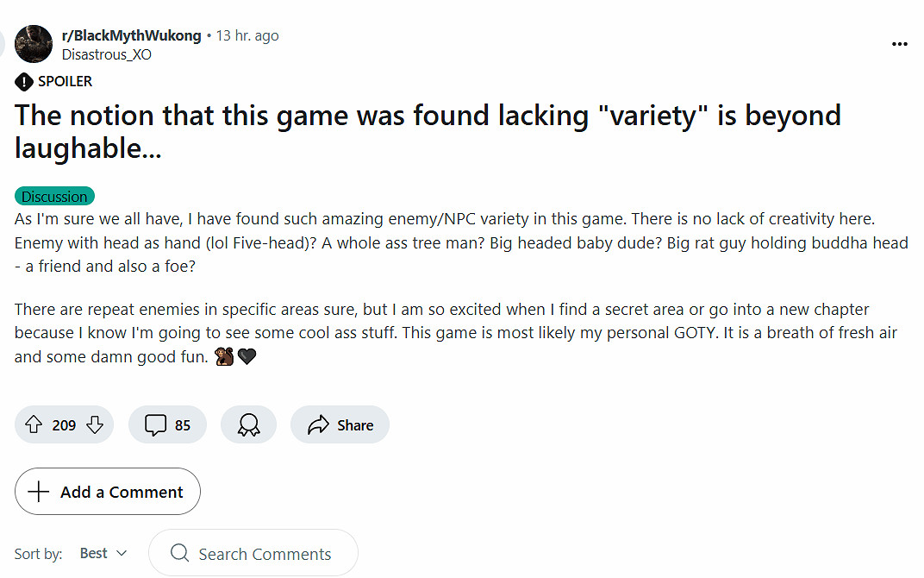Click the 209 vote count

[x=64, y=424]
